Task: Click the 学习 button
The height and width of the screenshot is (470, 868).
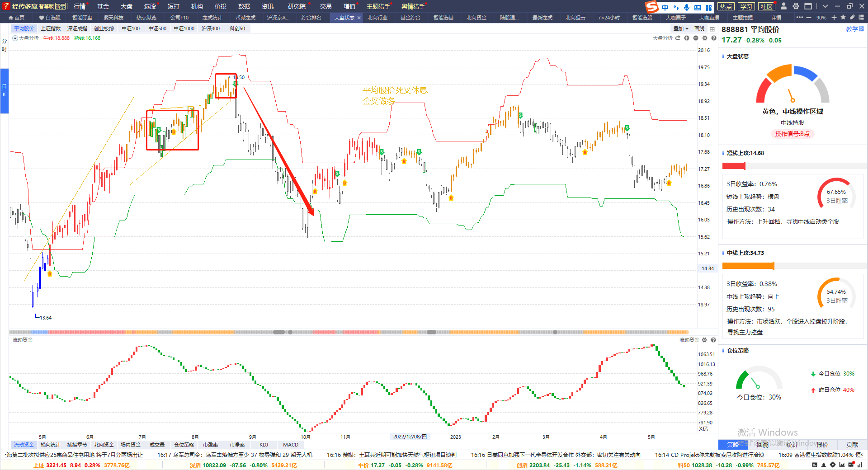Action: [746, 6]
